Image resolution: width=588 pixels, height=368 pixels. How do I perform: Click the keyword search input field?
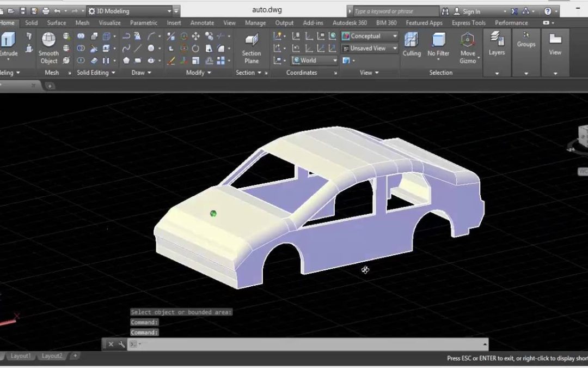(396, 11)
